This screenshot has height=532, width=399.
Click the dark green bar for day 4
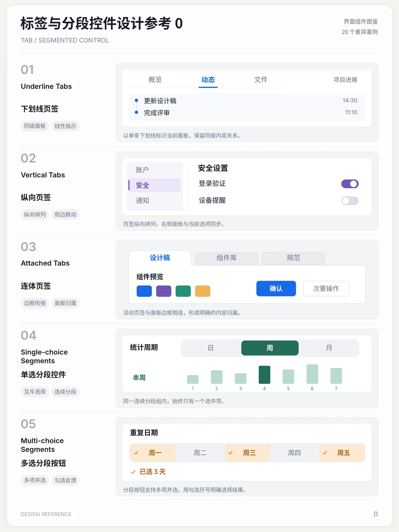pos(264,375)
